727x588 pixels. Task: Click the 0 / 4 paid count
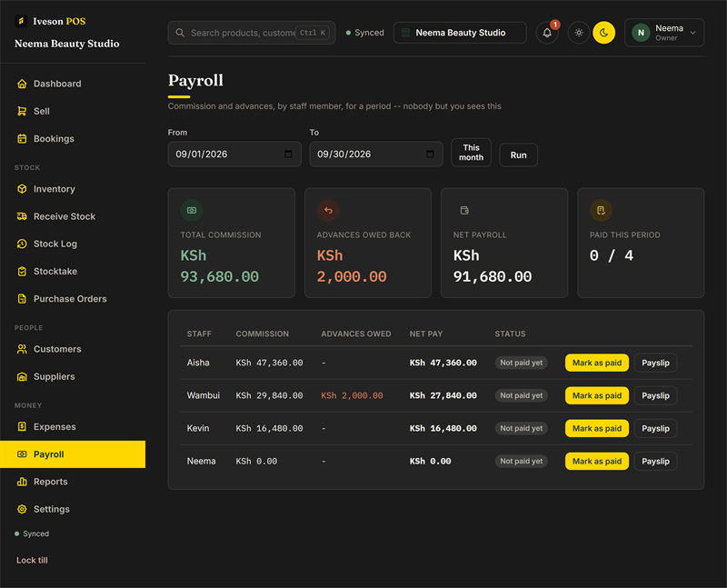coord(611,255)
